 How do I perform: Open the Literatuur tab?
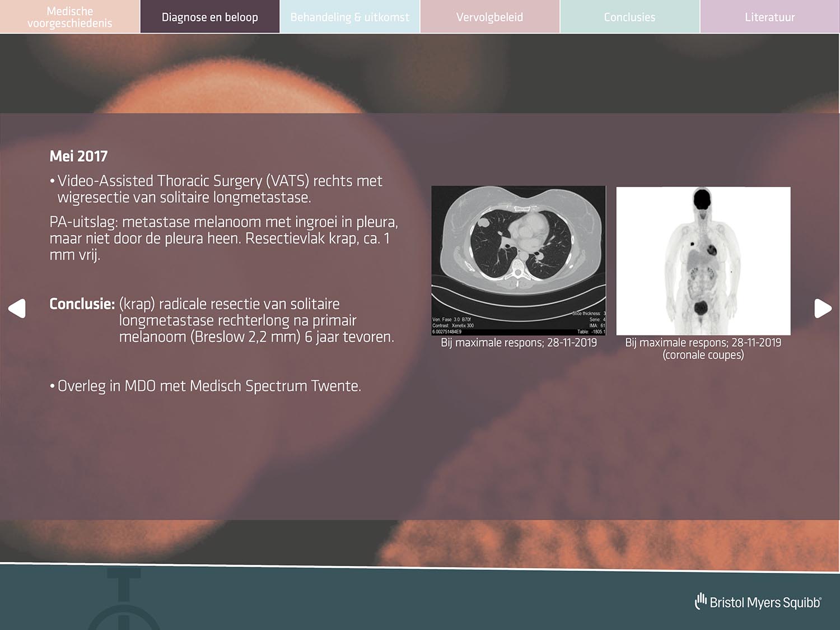tap(770, 17)
